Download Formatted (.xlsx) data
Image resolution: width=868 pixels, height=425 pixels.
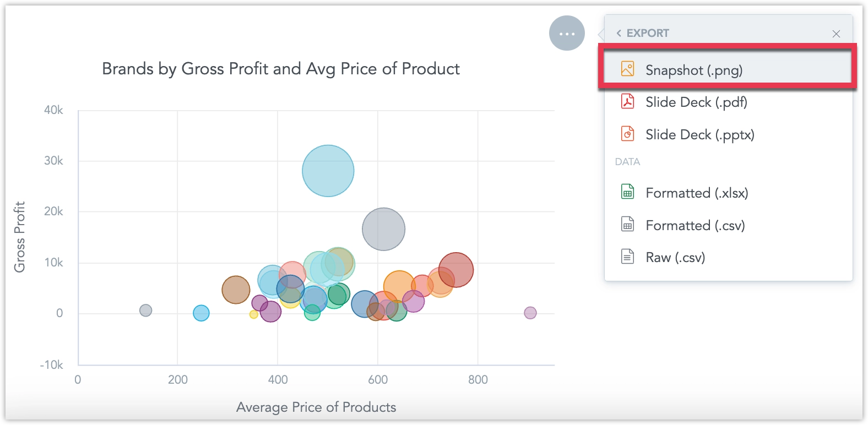697,193
